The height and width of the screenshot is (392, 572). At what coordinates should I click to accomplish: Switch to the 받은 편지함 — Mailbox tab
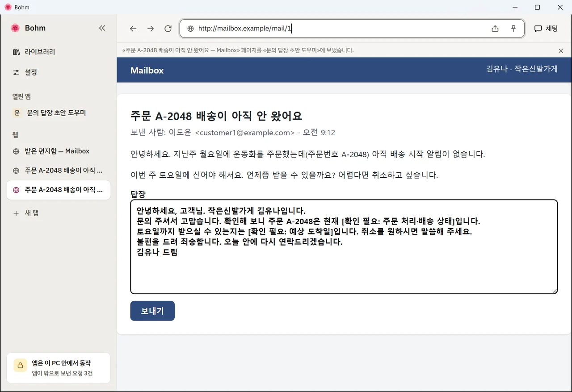click(59, 151)
